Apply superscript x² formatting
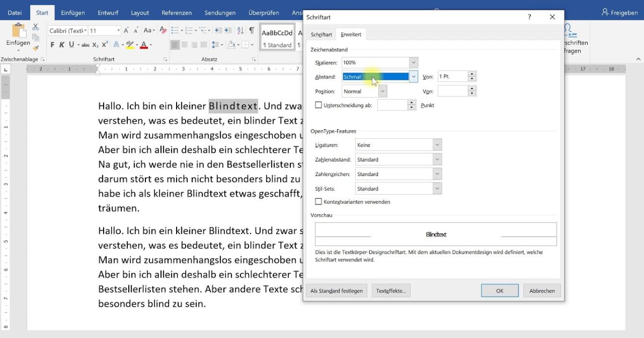The image size is (644, 338). click(x=105, y=45)
